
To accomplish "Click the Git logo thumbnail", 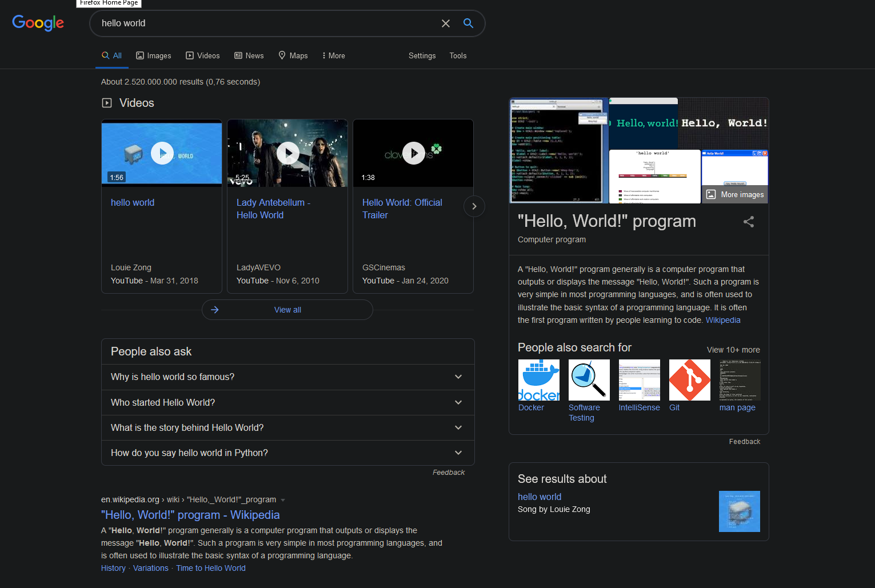I will point(690,380).
